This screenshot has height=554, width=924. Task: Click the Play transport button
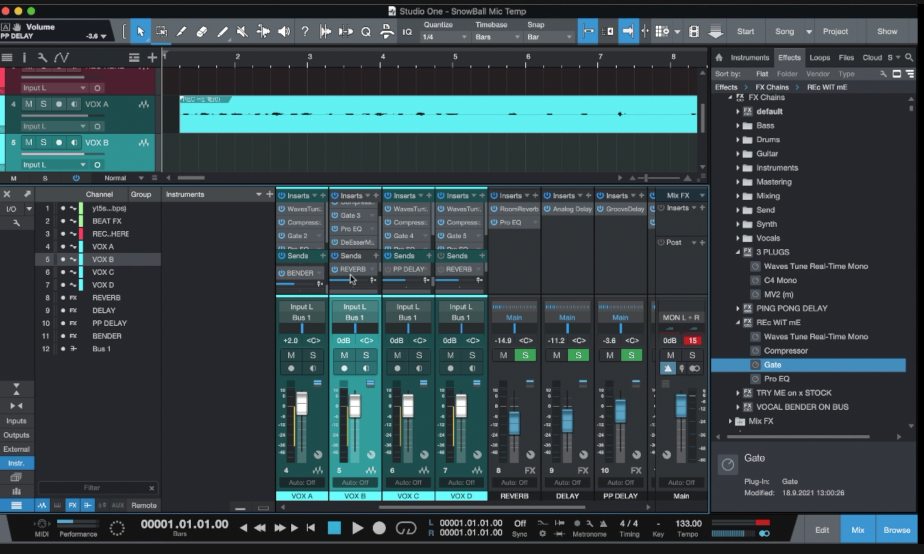[x=357, y=527]
